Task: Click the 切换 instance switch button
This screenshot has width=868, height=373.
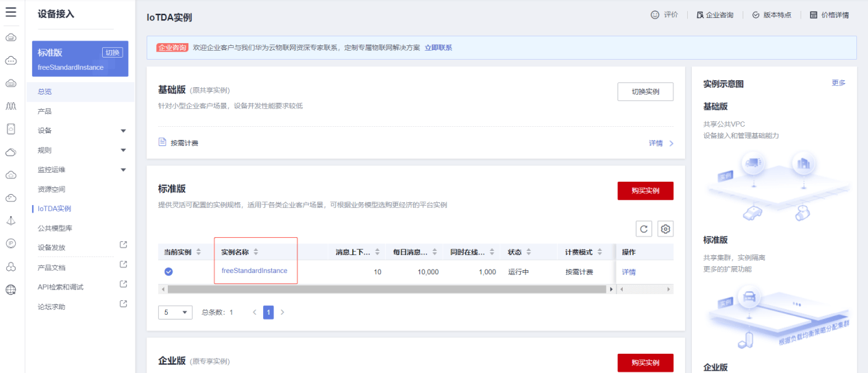Action: pyautogui.click(x=112, y=53)
